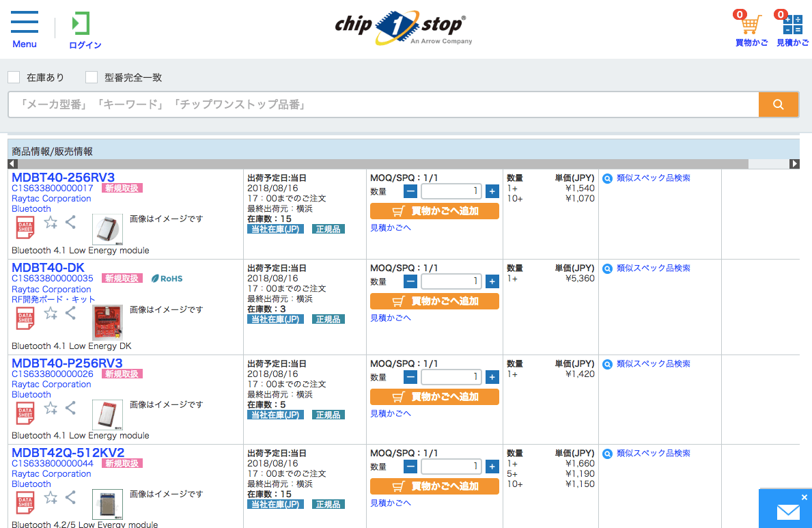The image size is (812, 528).
Task: Click 見積かごへ link for MDBT40-DK
Action: click(x=391, y=318)
